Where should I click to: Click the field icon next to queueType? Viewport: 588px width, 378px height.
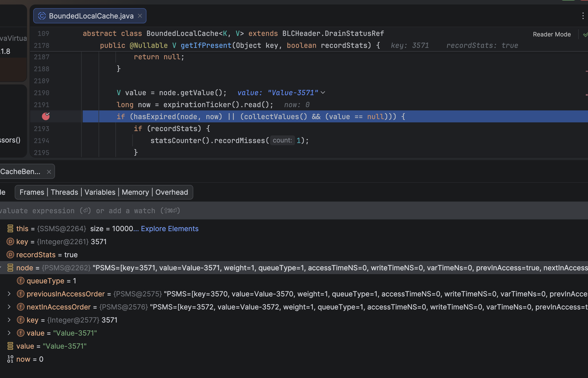pos(21,281)
